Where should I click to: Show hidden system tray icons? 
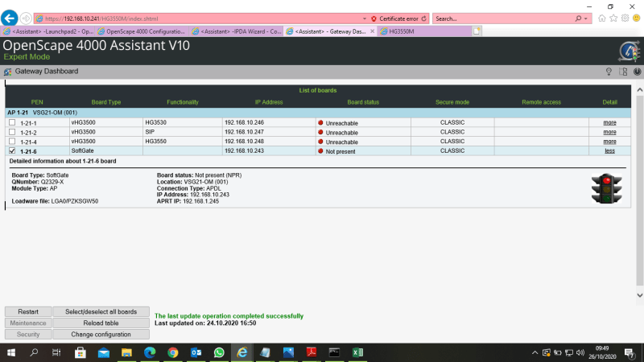pos(535,352)
